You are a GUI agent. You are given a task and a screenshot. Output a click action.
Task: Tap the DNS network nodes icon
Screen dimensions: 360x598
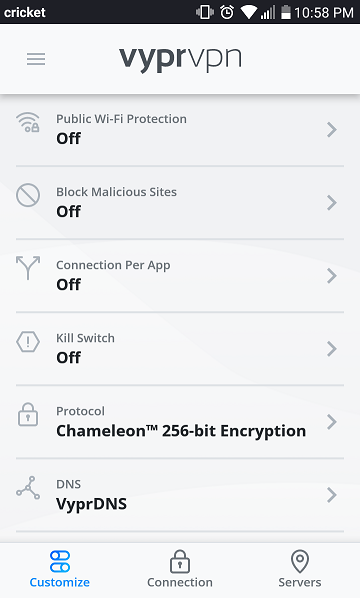pos(28,488)
